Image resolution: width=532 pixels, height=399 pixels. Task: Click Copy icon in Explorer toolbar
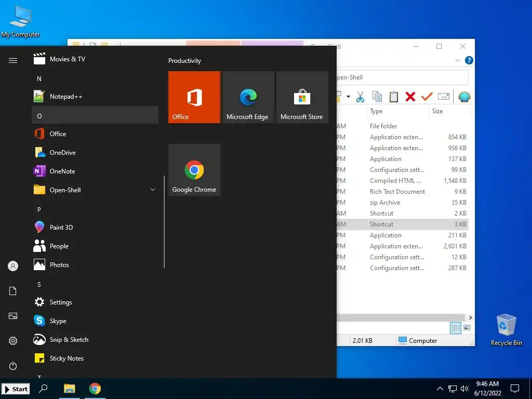pos(377,97)
